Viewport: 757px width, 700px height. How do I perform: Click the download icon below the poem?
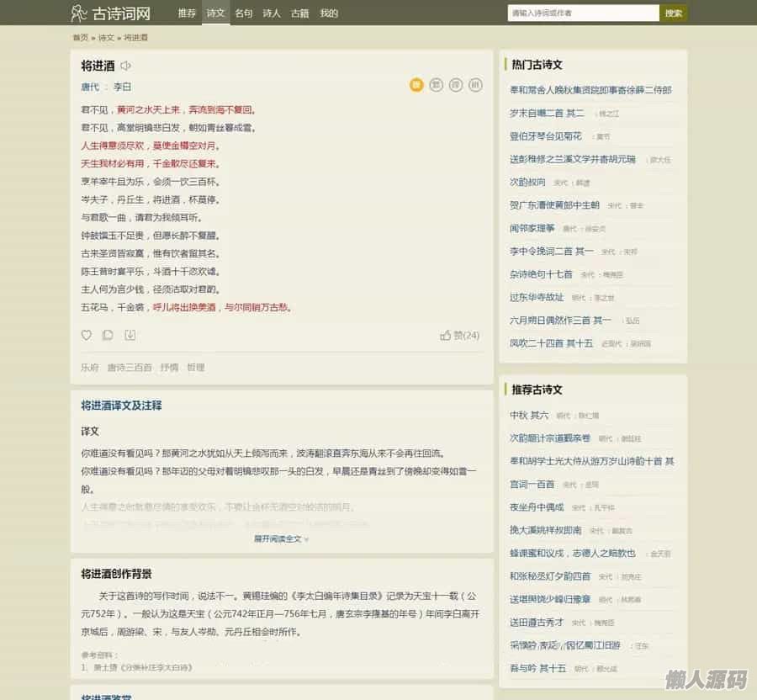(x=130, y=335)
